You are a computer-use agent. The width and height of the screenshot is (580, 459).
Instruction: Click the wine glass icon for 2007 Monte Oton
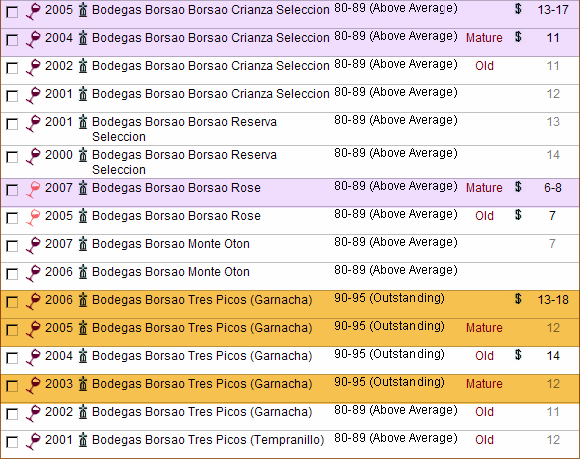pos(33,245)
